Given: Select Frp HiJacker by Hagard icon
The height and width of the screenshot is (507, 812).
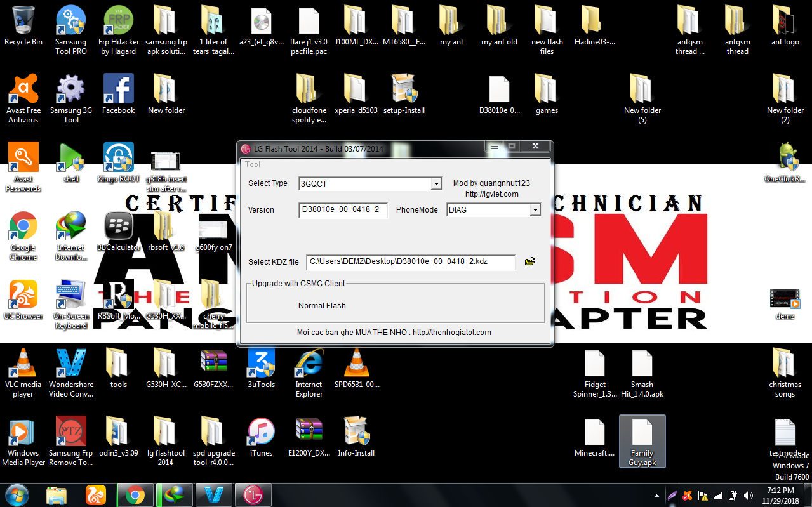Looking at the screenshot, I should [x=118, y=30].
